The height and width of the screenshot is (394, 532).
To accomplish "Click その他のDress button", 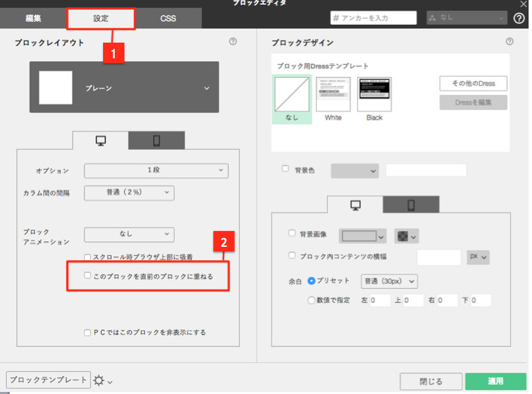I will coord(474,83).
